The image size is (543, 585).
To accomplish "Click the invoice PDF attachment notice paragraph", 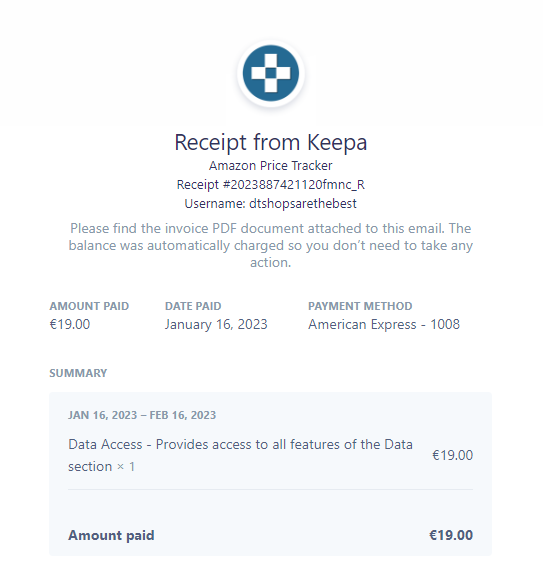I will coord(271,245).
